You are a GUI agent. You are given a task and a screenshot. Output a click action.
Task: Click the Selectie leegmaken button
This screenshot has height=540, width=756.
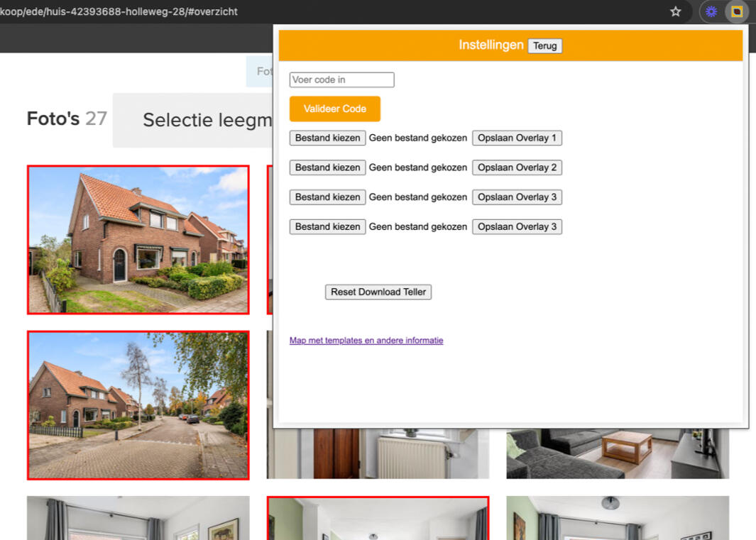tap(192, 120)
